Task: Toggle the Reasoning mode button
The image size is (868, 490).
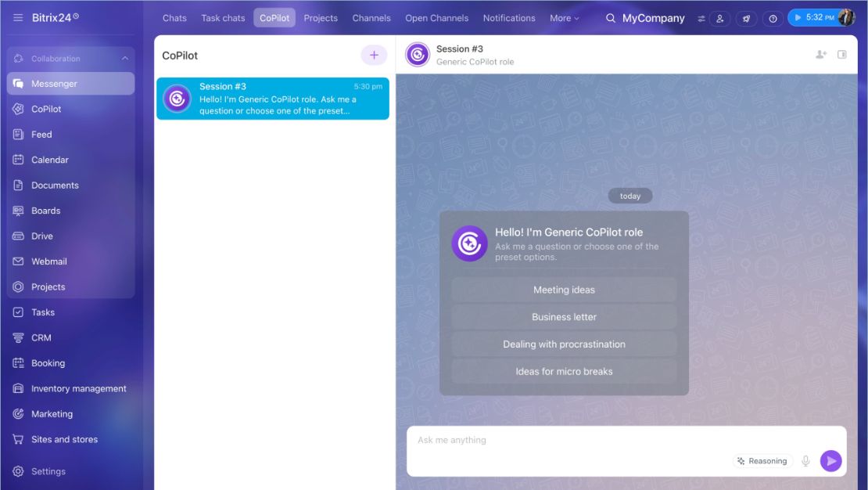Action: (762, 461)
